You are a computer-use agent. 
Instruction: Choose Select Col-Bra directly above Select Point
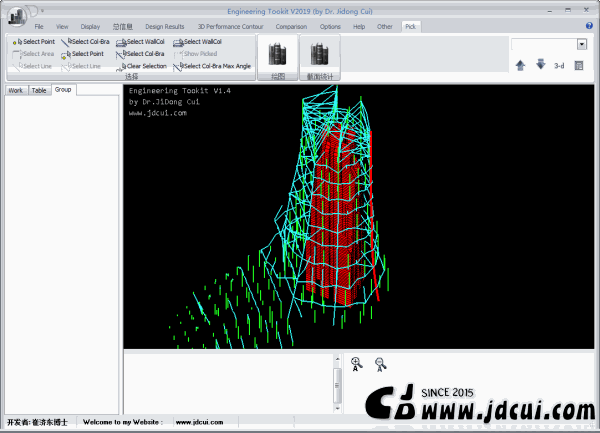pyautogui.click(x=85, y=42)
